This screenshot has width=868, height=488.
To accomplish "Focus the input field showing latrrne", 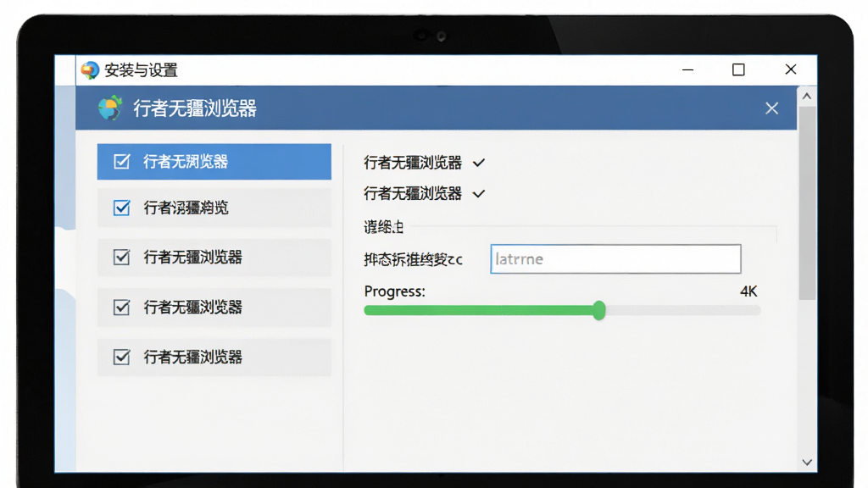I will point(615,259).
